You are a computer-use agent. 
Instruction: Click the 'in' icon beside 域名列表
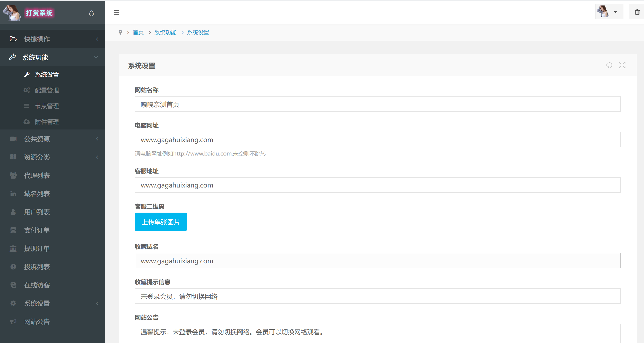pos(13,194)
